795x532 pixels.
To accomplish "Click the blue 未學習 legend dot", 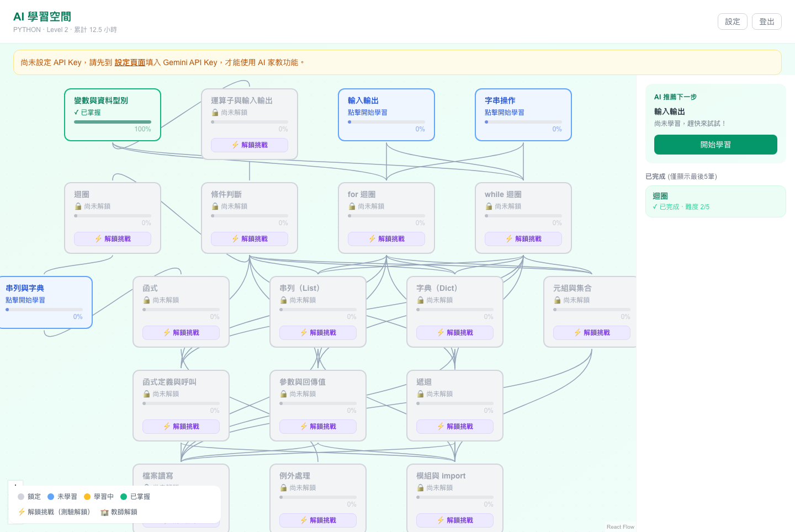I will pyautogui.click(x=51, y=497).
